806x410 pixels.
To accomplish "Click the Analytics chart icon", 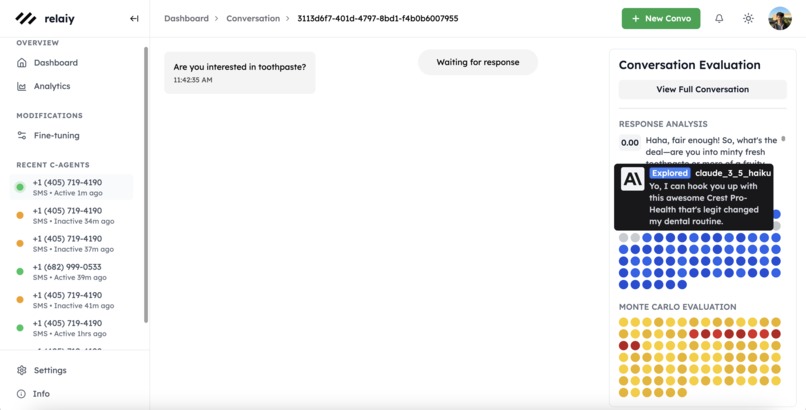I will tap(22, 86).
